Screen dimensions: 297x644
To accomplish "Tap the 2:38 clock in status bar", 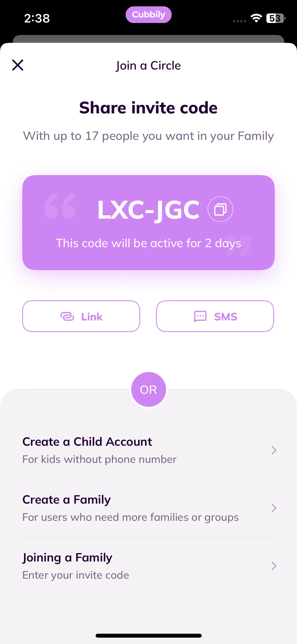I will pyautogui.click(x=37, y=18).
